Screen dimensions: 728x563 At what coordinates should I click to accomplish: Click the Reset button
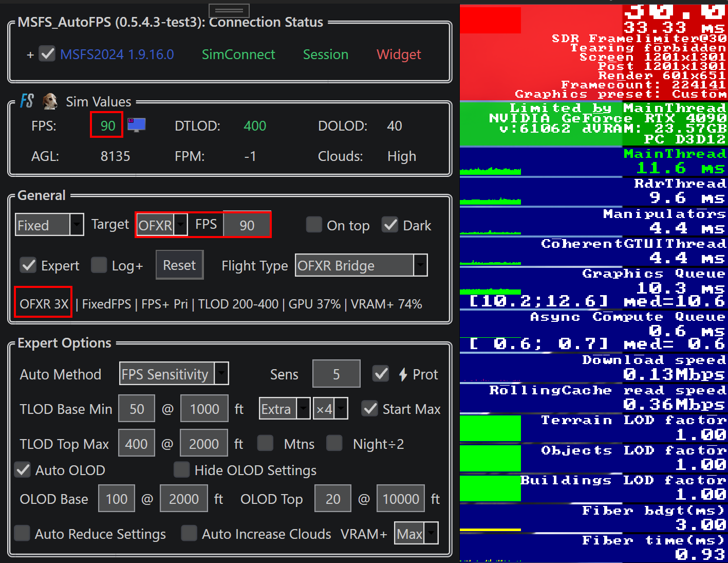coord(179,265)
